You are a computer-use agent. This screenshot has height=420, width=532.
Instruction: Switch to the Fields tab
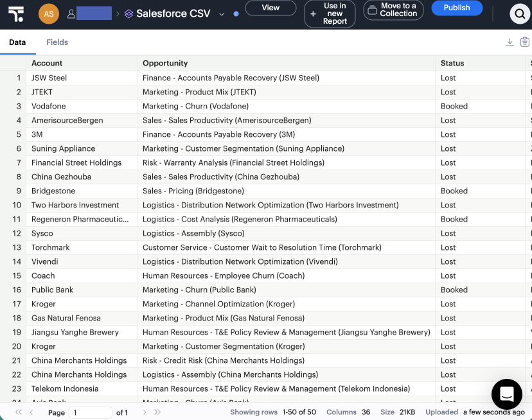pos(57,42)
